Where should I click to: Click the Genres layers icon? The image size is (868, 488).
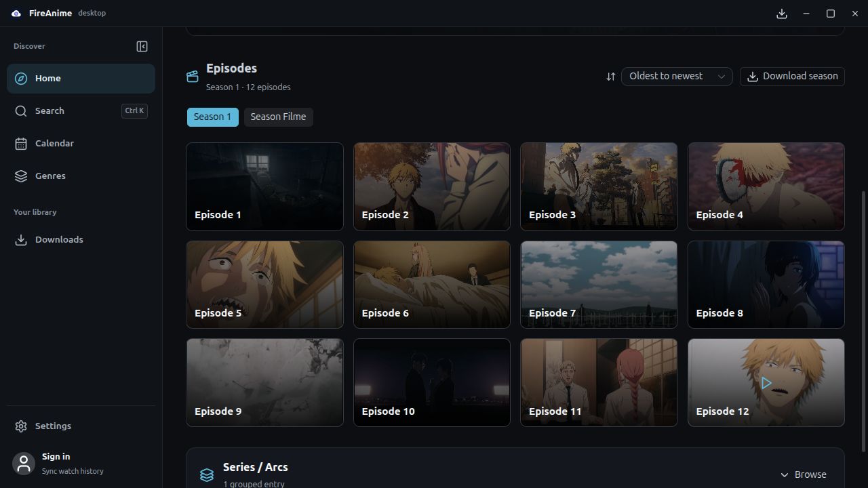tap(21, 176)
